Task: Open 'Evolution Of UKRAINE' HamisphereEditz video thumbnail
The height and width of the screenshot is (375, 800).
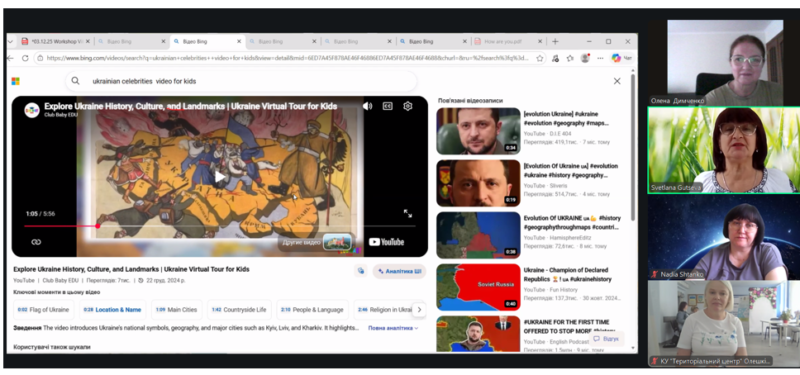Action: [x=479, y=235]
